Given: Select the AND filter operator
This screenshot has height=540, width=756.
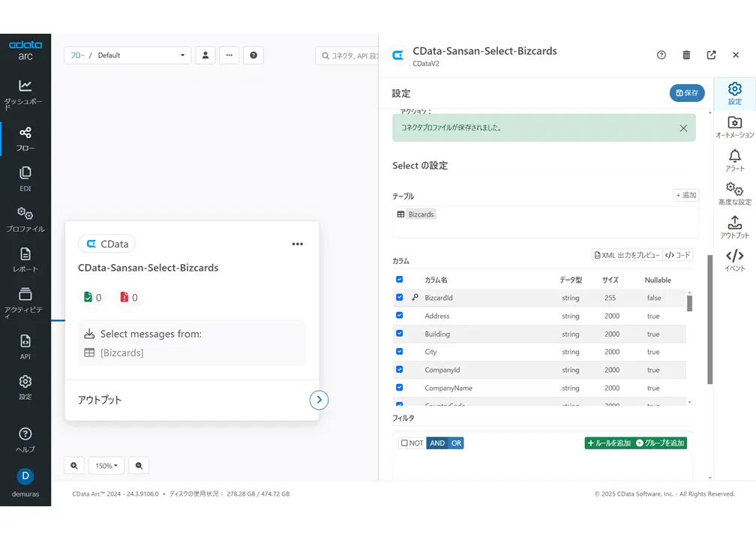Looking at the screenshot, I should [437, 443].
